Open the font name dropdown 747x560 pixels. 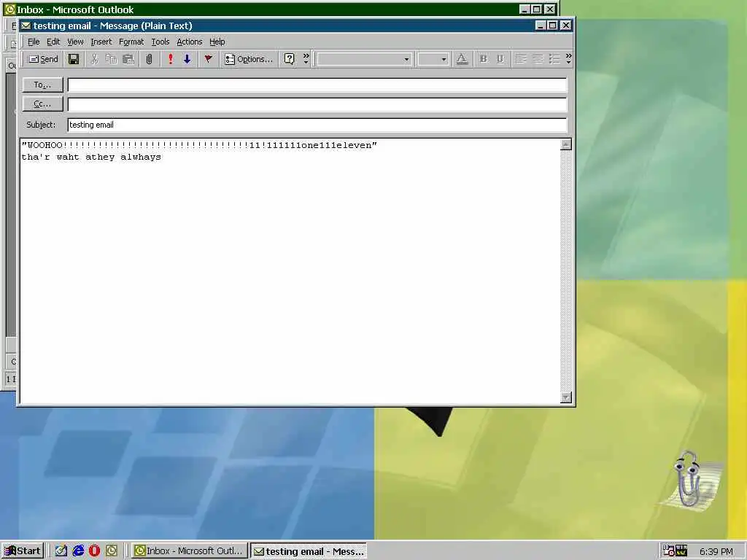point(406,60)
